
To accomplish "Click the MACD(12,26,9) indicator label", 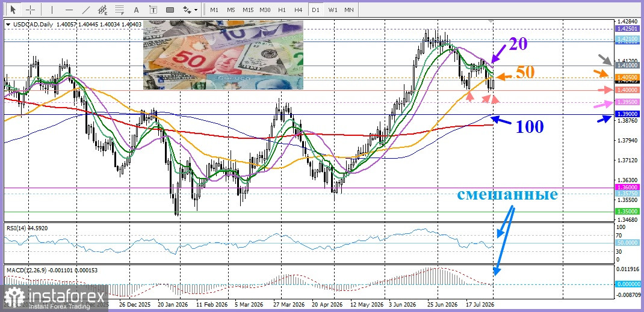I will (x=26, y=270).
